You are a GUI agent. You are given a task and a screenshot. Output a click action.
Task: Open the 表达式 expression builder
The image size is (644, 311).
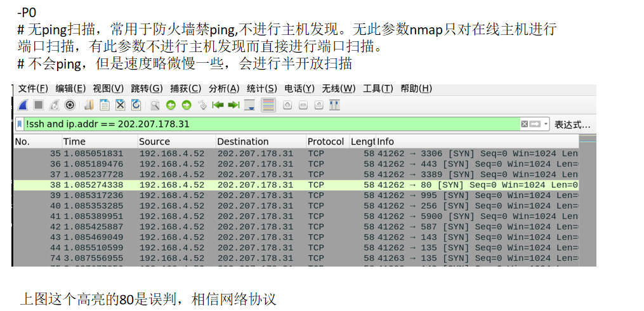572,124
